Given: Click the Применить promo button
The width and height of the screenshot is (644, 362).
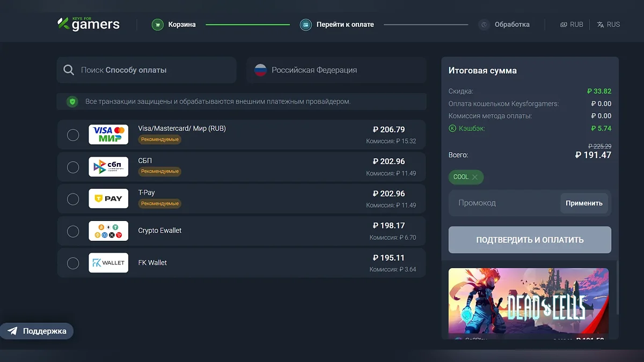Looking at the screenshot, I should [x=584, y=203].
